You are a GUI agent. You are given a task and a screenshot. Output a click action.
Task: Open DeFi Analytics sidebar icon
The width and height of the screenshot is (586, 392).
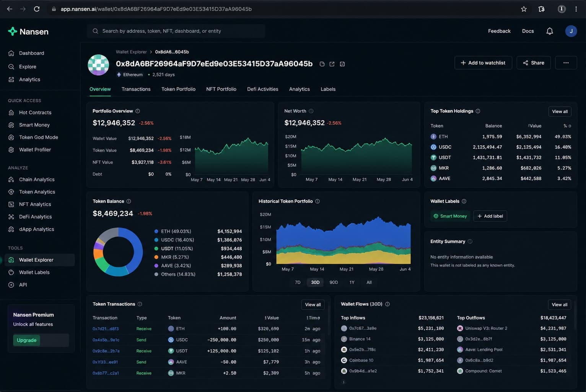pos(11,217)
